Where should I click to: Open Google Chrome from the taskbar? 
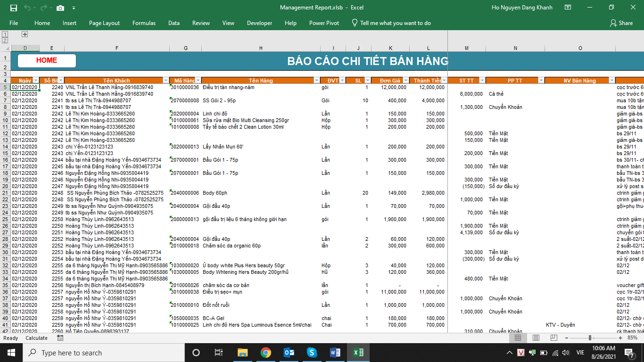[266, 353]
